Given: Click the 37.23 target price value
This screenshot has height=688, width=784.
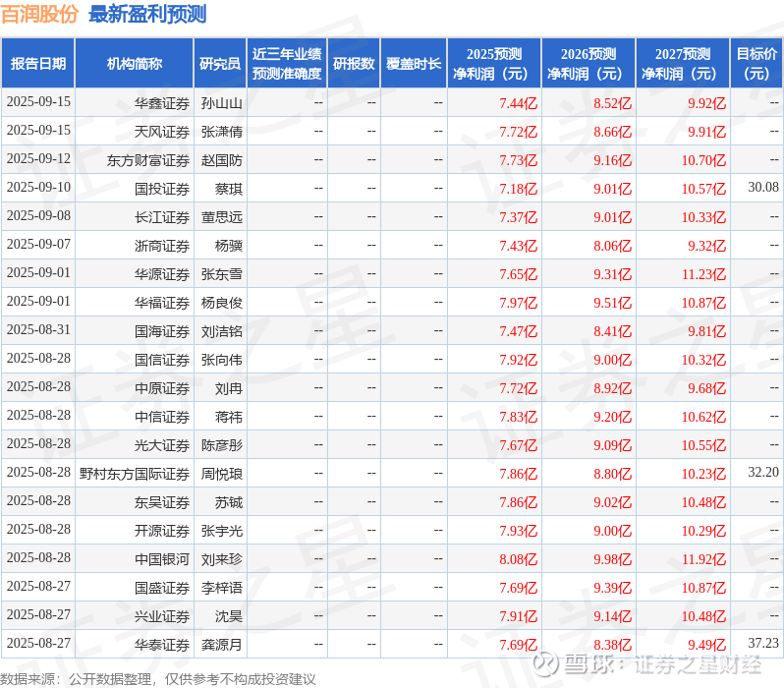Looking at the screenshot, I should tap(763, 644).
